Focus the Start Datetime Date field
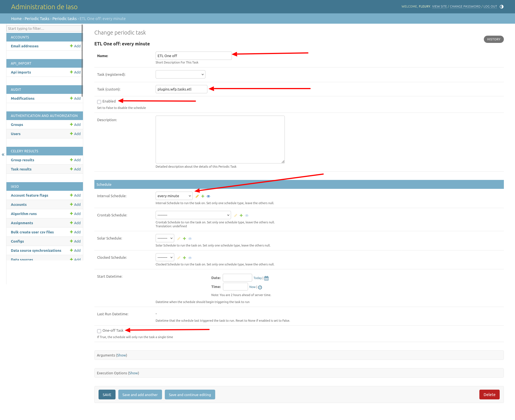515x420 pixels. [237, 278]
